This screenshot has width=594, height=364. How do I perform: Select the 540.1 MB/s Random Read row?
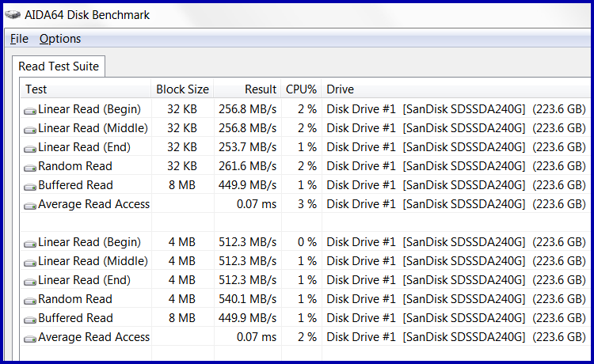306,299
